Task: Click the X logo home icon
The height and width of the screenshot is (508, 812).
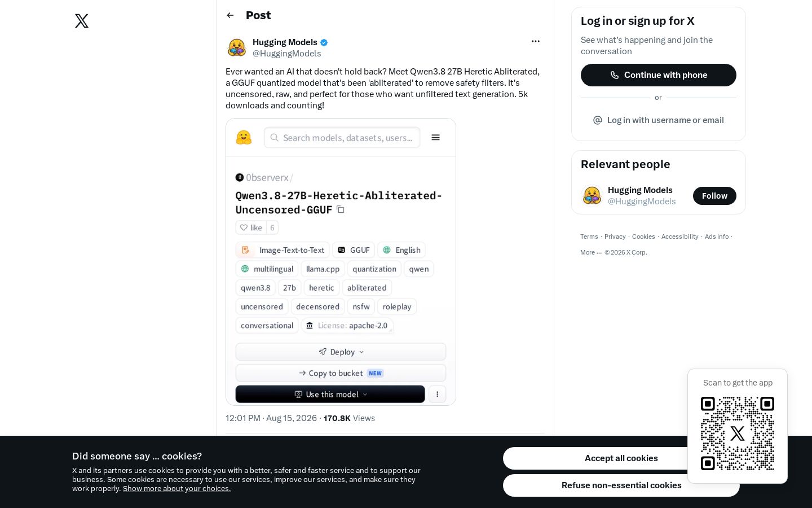Action: pos(82,21)
